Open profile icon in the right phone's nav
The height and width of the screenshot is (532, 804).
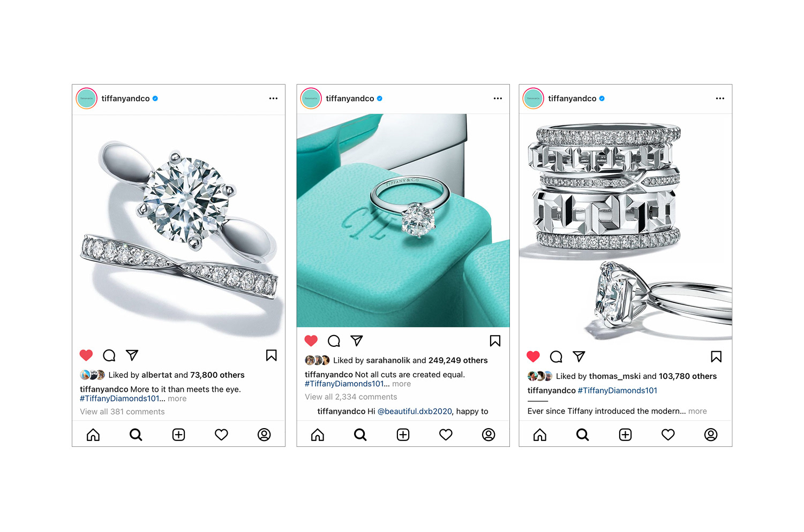pyautogui.click(x=711, y=435)
